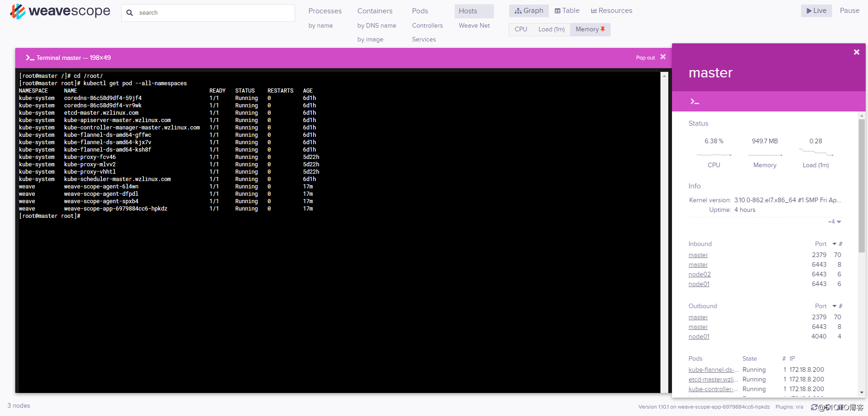Select CPU metric
The width and height of the screenshot is (868, 416).
pyautogui.click(x=521, y=29)
